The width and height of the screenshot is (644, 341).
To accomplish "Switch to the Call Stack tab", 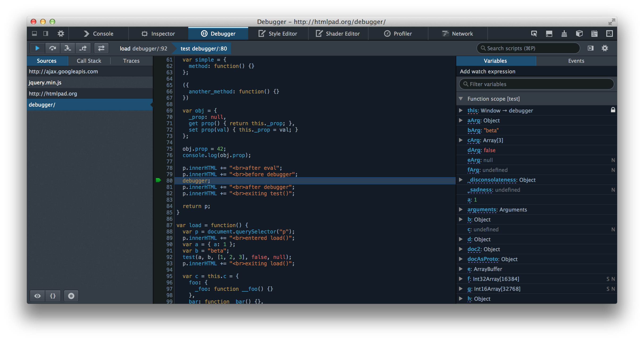I will click(89, 61).
